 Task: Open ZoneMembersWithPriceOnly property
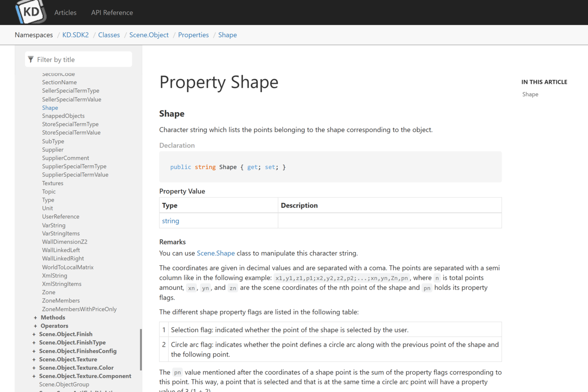point(79,309)
